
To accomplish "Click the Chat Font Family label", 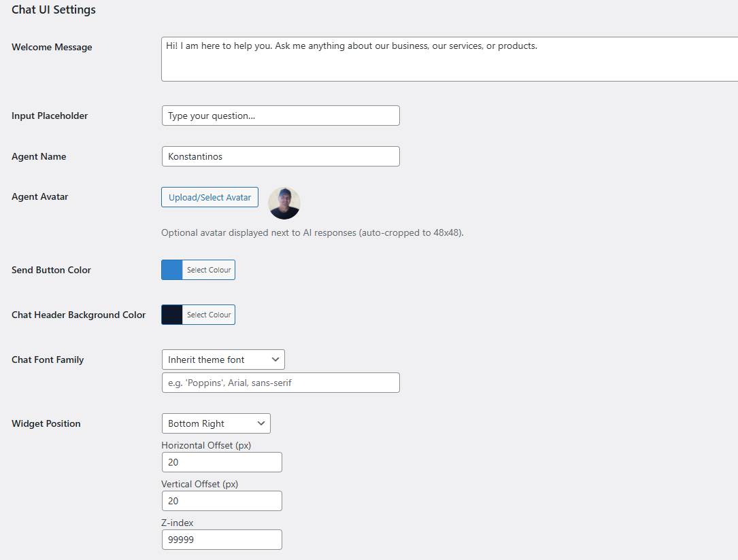I will pyautogui.click(x=48, y=360).
